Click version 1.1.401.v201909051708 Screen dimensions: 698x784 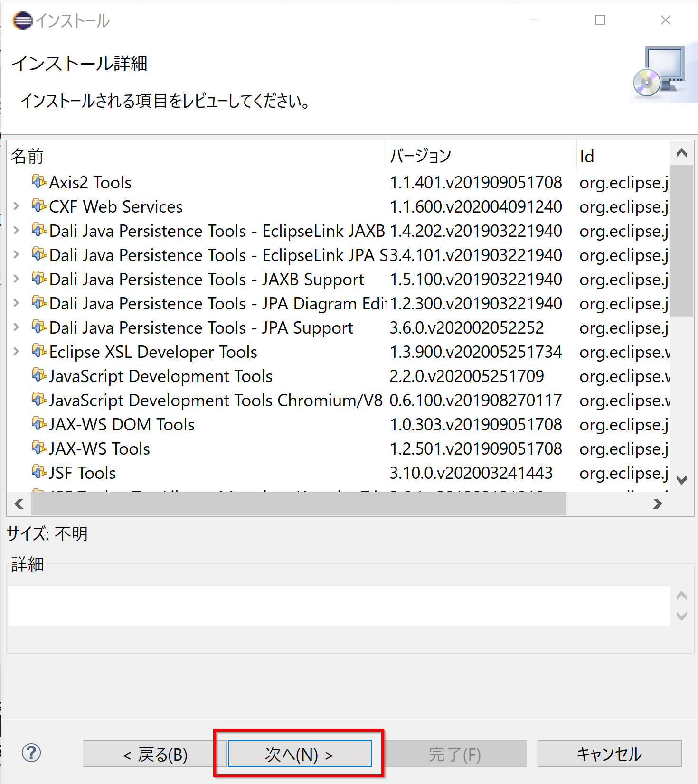(476, 183)
